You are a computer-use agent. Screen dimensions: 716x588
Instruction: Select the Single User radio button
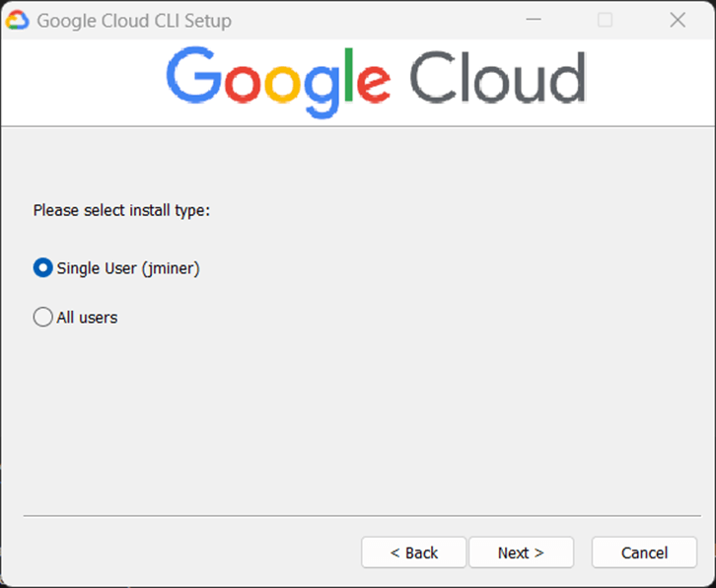pos(42,267)
